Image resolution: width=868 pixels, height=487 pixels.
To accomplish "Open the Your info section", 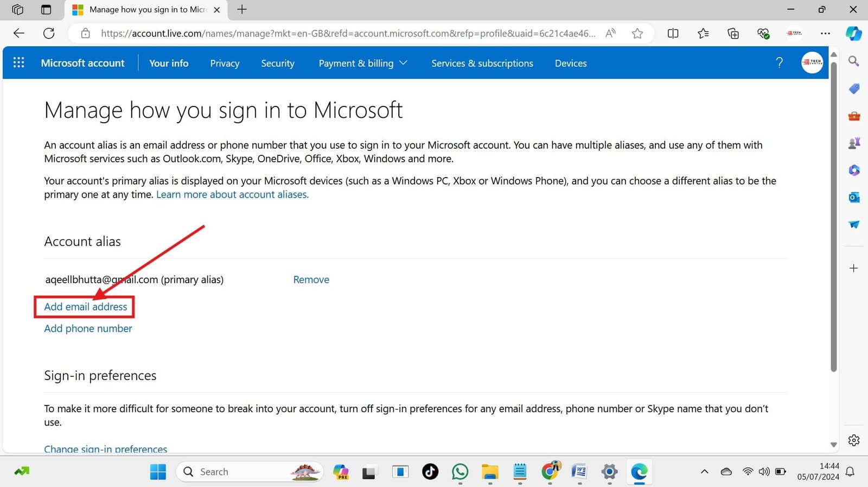I will 169,64.
